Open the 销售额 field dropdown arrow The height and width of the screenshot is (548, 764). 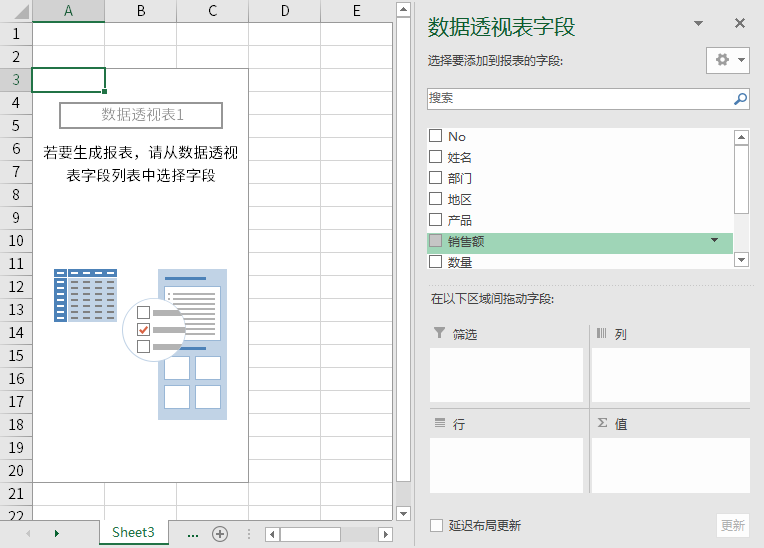(714, 241)
